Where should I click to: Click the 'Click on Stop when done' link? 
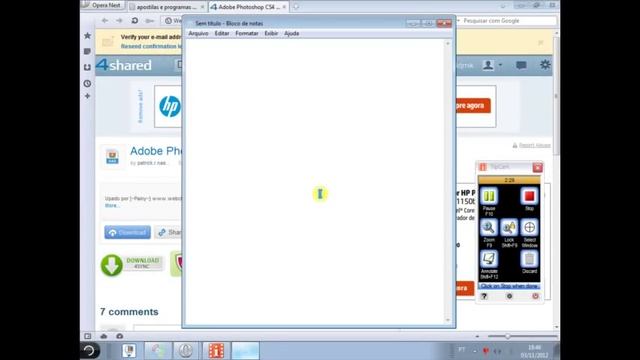[x=509, y=286]
